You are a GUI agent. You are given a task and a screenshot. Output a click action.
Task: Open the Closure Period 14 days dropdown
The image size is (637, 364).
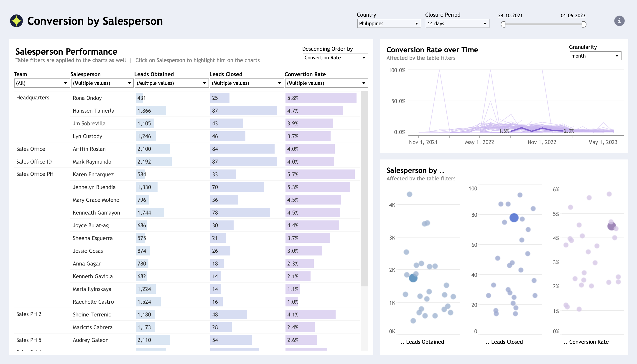click(457, 23)
